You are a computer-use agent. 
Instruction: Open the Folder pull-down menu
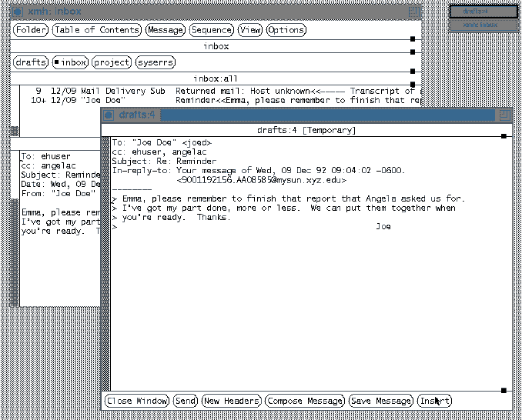tap(31, 30)
